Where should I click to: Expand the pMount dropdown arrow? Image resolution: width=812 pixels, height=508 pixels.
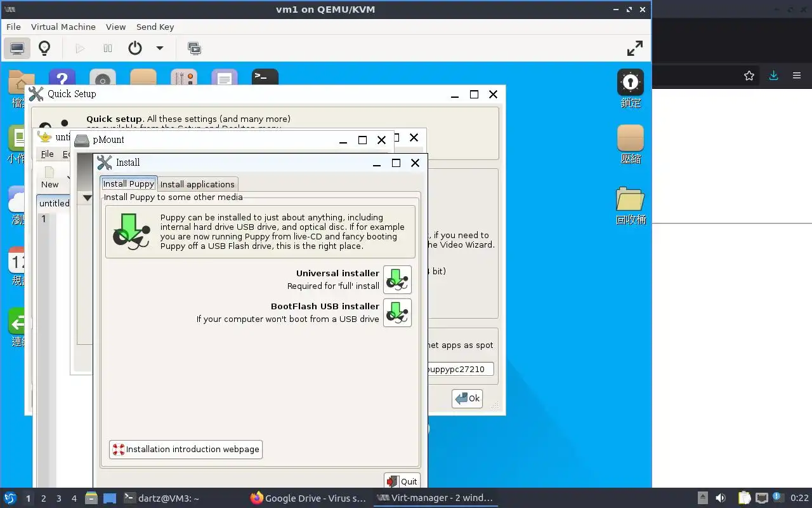click(x=88, y=198)
